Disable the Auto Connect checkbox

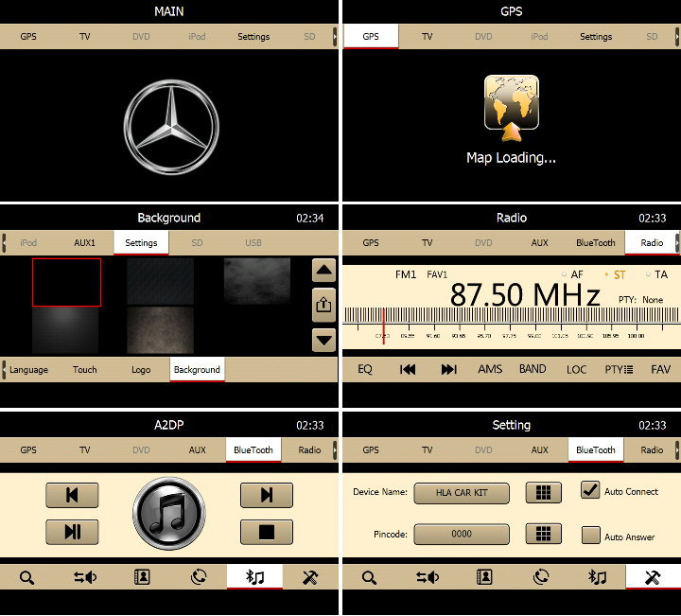coord(590,490)
